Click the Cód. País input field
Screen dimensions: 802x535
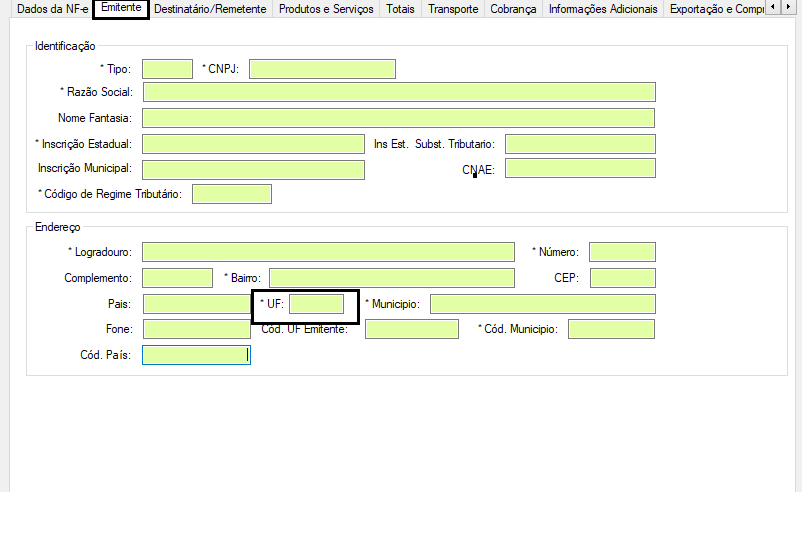point(196,355)
